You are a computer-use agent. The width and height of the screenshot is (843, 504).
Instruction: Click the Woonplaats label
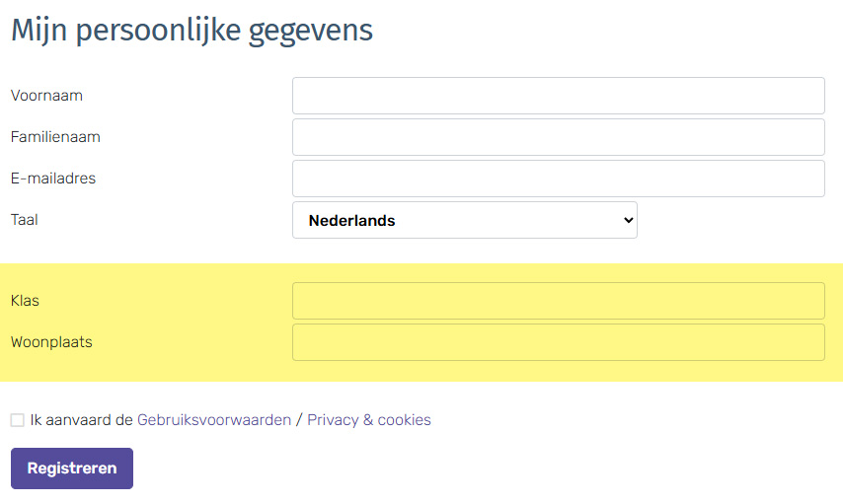point(51,342)
